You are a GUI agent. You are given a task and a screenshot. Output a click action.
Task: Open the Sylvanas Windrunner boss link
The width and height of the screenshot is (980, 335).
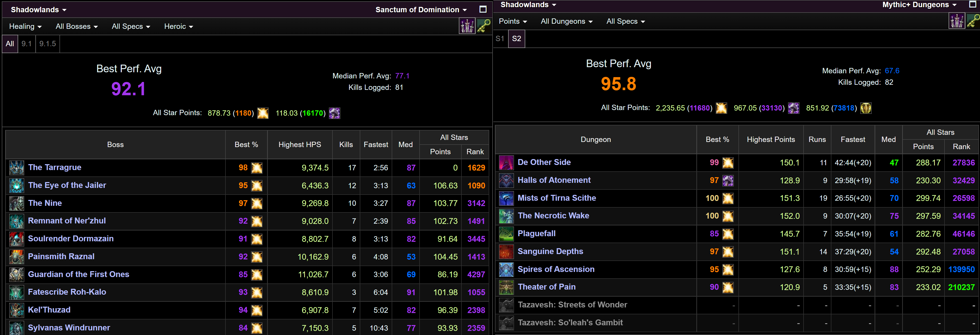pyautogui.click(x=69, y=327)
